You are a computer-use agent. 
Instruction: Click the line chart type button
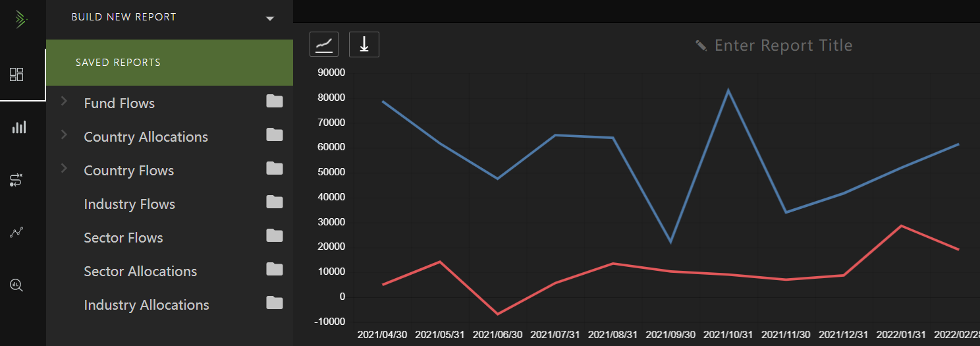click(324, 44)
